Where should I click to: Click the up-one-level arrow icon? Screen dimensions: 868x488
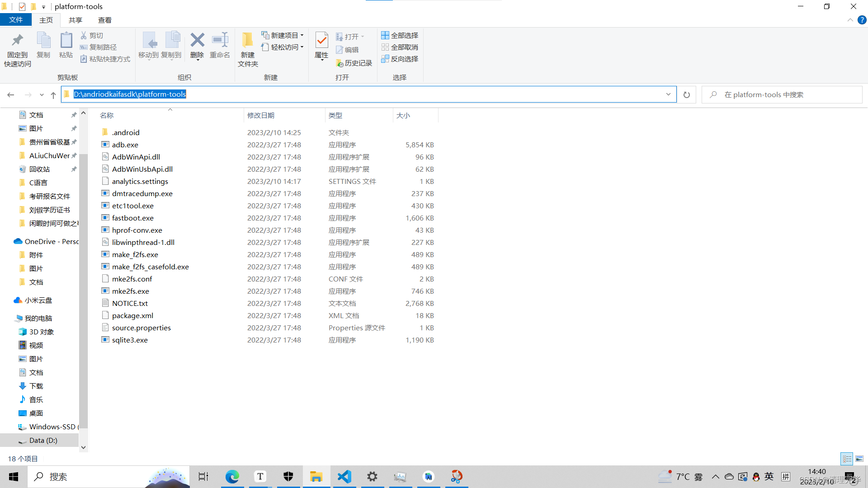[x=53, y=95]
